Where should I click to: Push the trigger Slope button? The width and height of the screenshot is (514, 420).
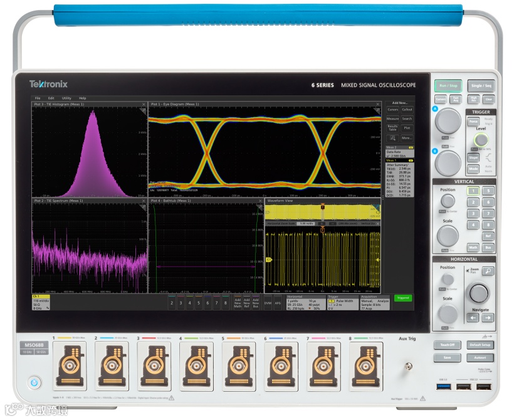[x=473, y=158]
